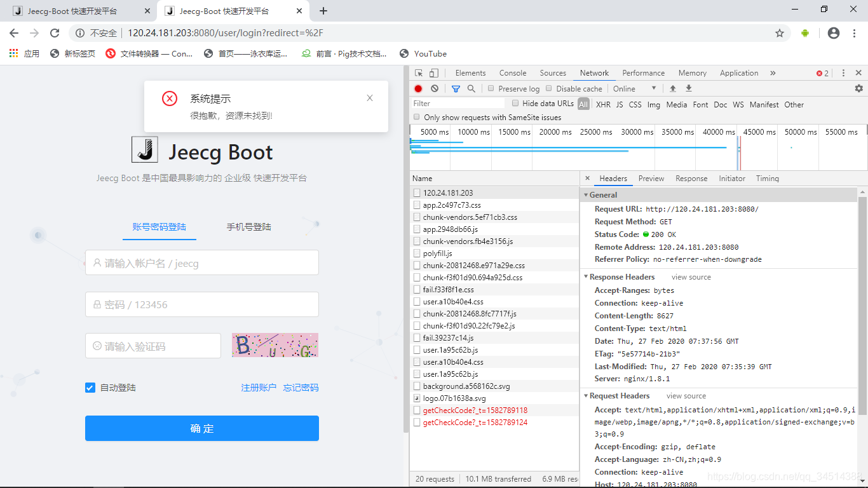
Task: Enable the Preserve log checkbox
Action: click(x=491, y=89)
